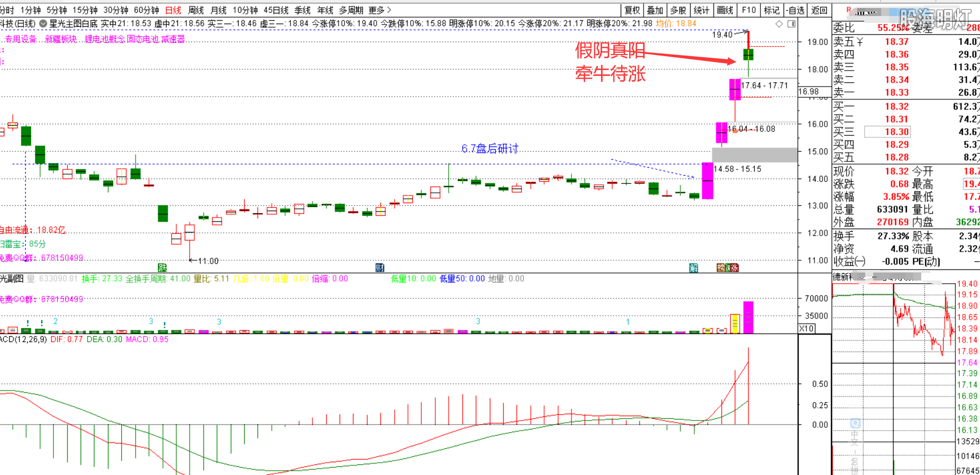Click the 统计 statistics button

point(701,10)
